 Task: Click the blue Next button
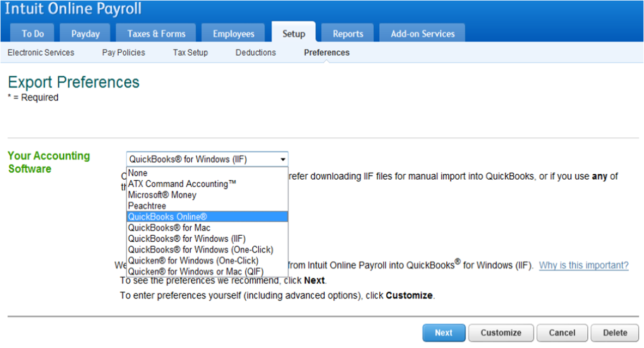pos(443,333)
